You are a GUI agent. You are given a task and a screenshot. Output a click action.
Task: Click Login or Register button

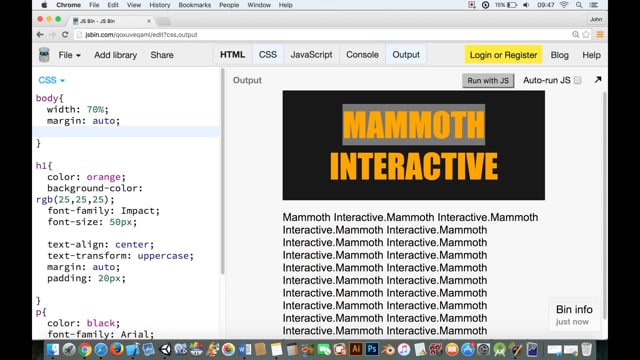click(503, 55)
